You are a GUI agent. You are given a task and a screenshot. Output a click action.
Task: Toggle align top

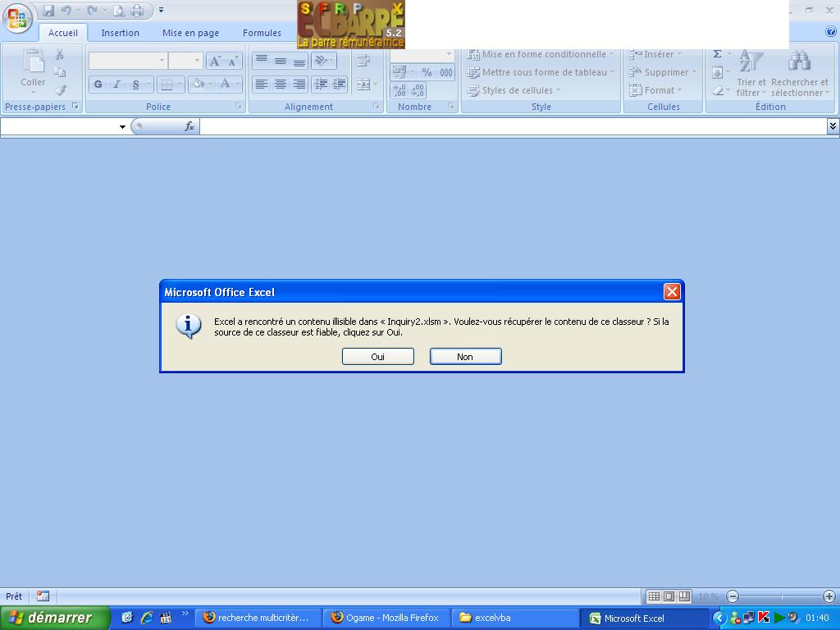click(261, 61)
